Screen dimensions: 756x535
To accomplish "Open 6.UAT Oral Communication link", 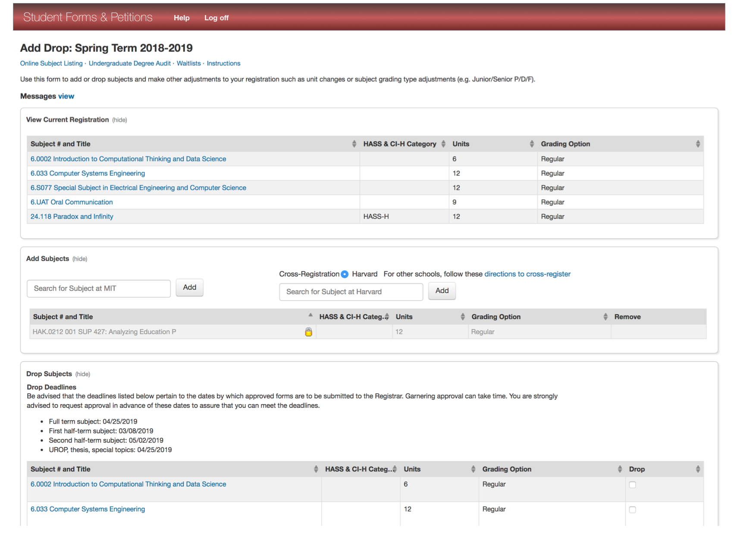I will point(72,202).
